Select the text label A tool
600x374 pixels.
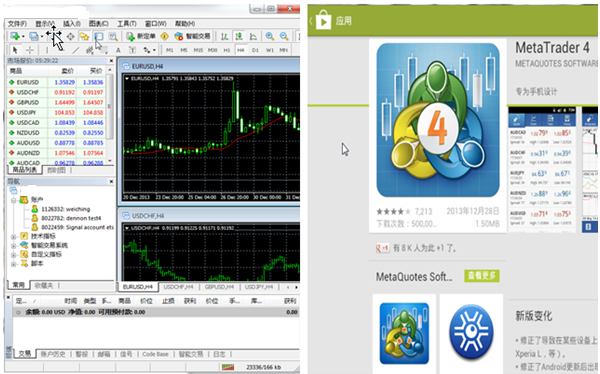[118, 50]
